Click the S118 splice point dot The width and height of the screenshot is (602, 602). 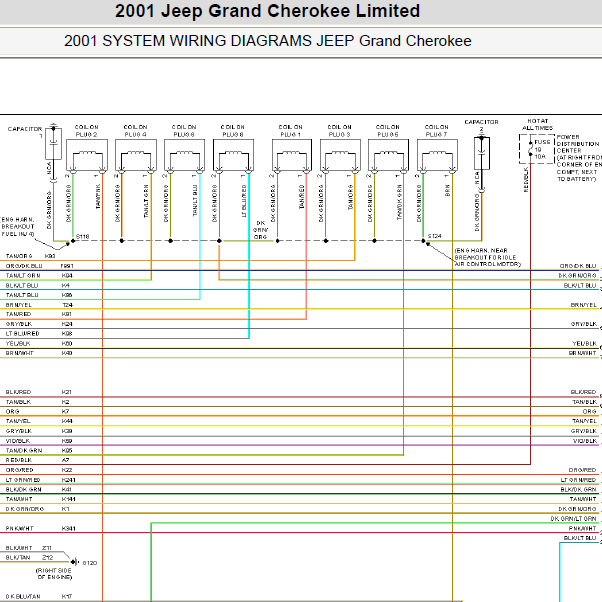coord(73,241)
